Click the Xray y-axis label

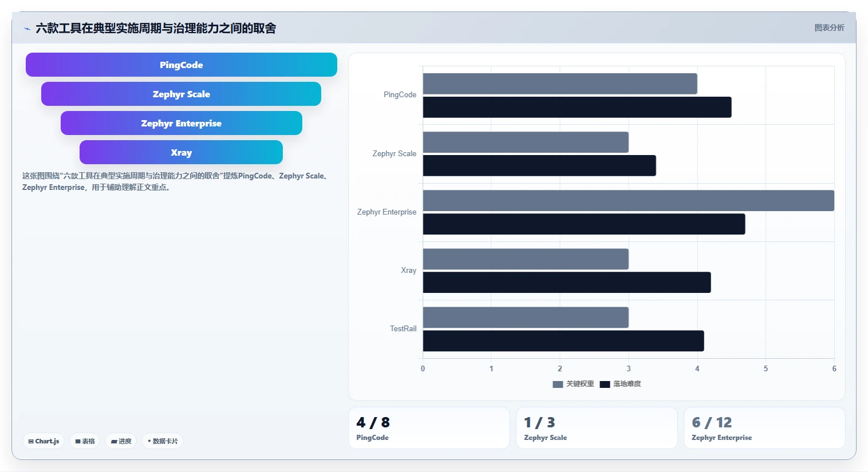coord(408,270)
